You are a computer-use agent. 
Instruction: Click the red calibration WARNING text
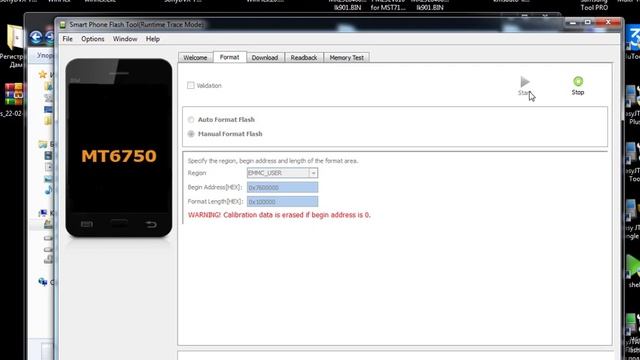coord(279,215)
